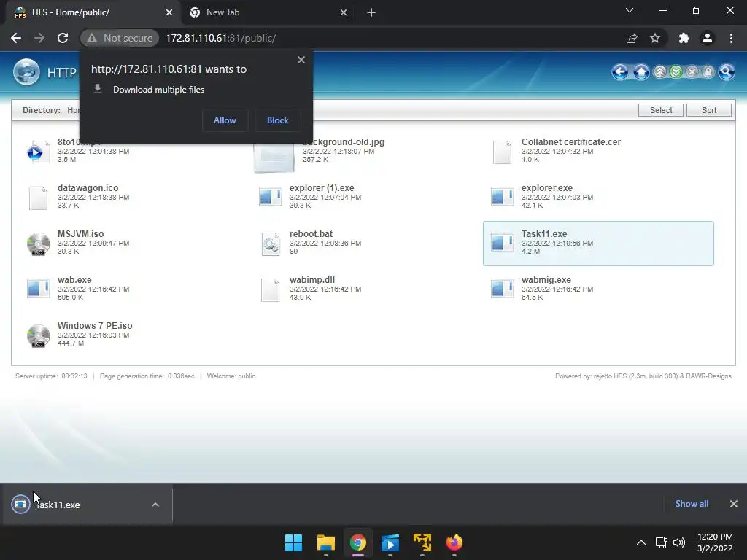Open the Windows Start menu
This screenshot has width=747, height=560.
(x=293, y=542)
